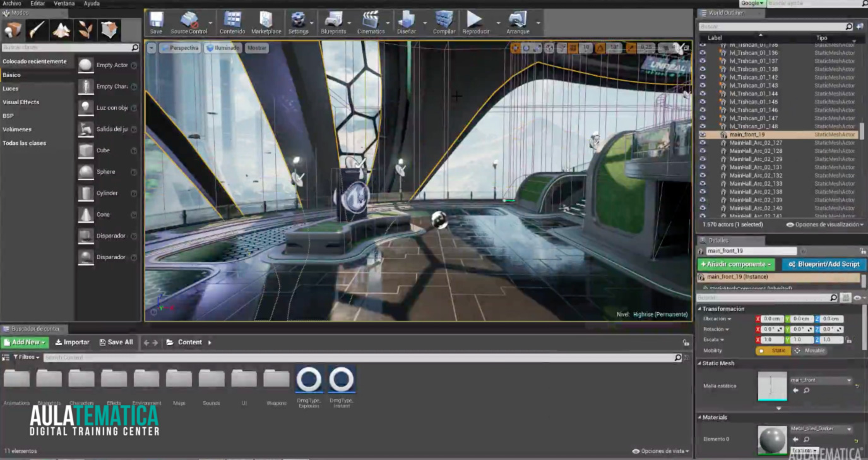Open the Ventana menu
Screen dimensions: 868x460
64,3
